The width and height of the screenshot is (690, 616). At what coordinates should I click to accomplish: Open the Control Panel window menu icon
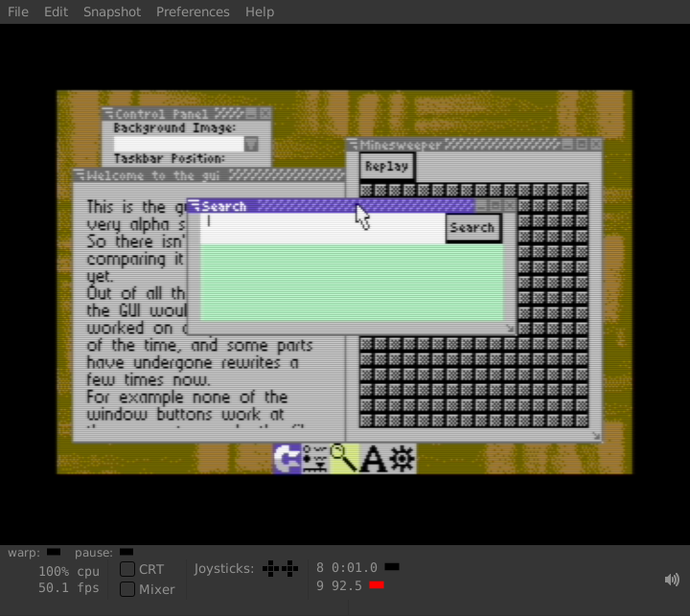pos(108,113)
